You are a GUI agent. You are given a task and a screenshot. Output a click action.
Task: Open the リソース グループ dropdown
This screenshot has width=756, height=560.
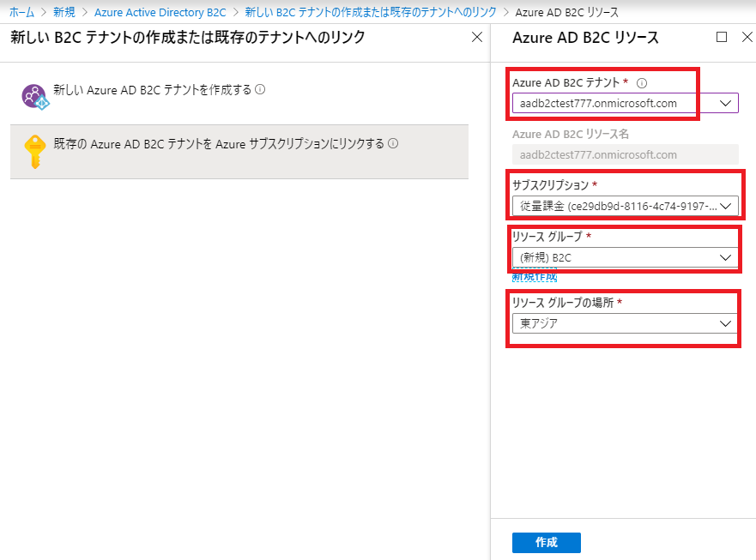click(x=625, y=258)
